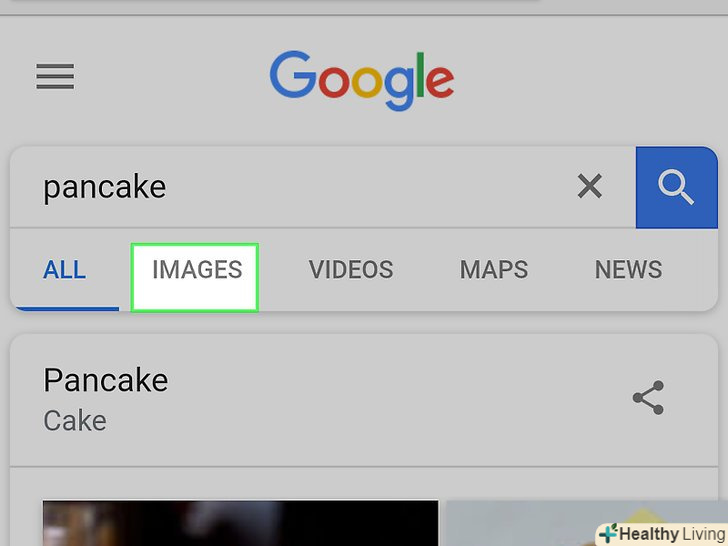Screen dimensions: 728x546
Task: Click the Pancake heading
Action: click(x=105, y=380)
